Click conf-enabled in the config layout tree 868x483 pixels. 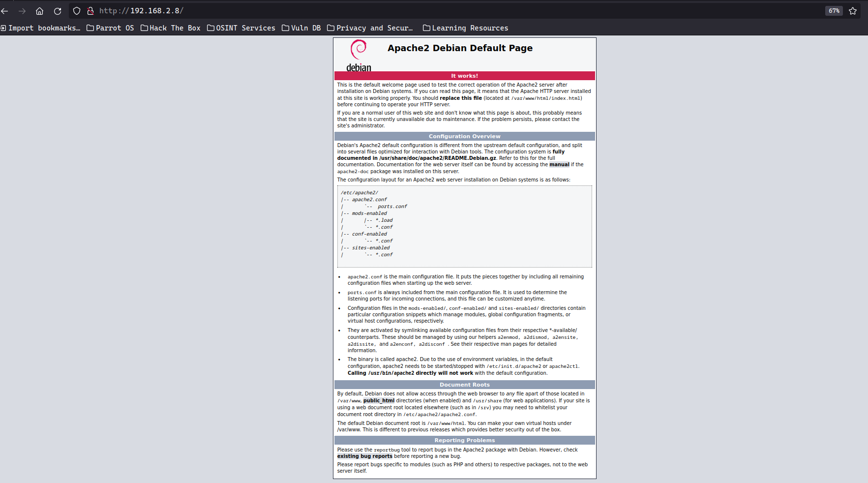pyautogui.click(x=369, y=234)
